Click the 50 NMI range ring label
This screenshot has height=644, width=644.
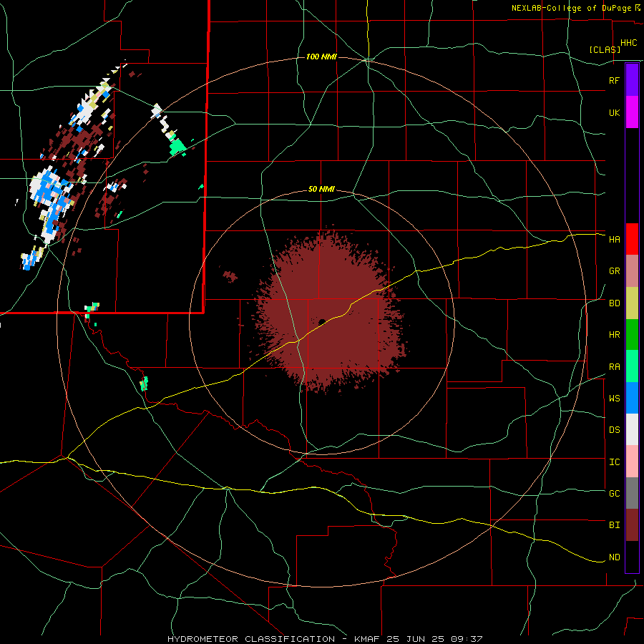point(321,190)
